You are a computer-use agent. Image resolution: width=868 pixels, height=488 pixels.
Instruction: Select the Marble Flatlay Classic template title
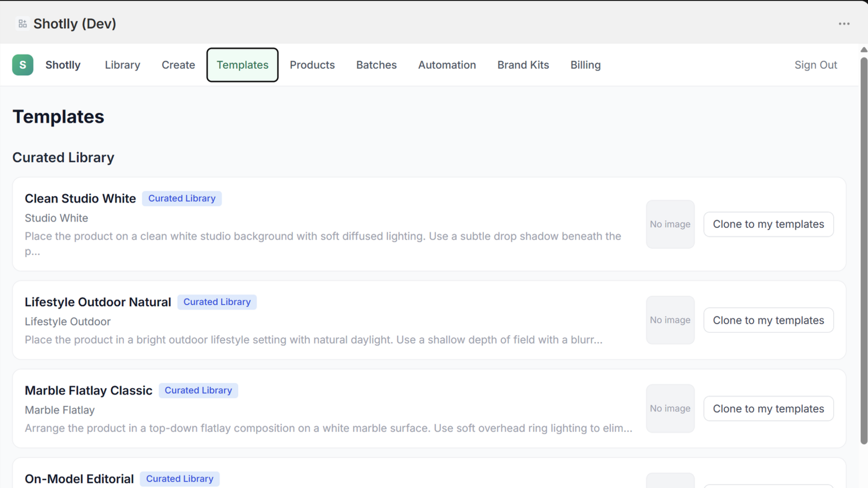(x=88, y=390)
